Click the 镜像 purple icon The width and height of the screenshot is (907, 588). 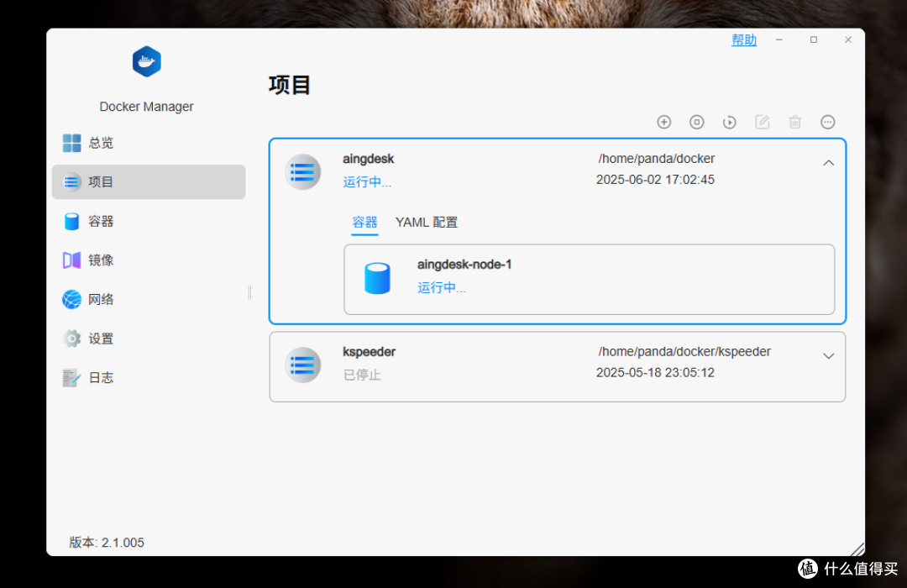click(71, 260)
